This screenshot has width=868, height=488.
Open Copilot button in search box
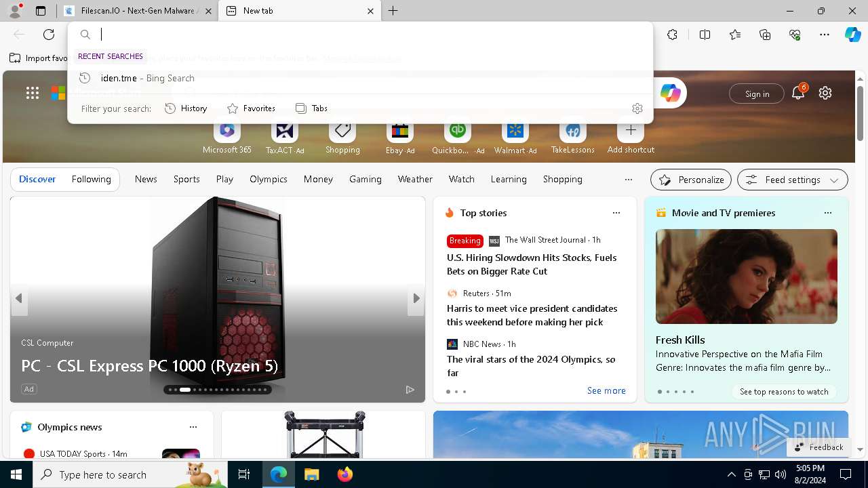[670, 94]
